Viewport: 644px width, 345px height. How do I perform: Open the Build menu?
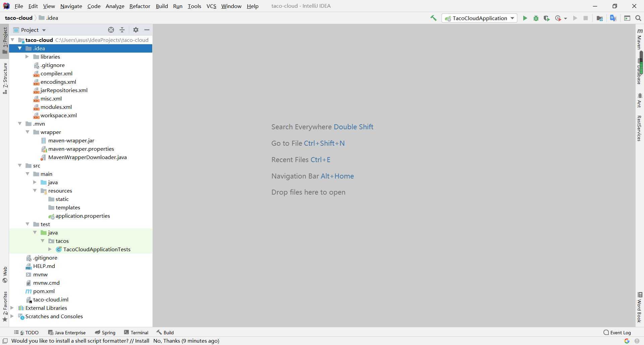pyautogui.click(x=162, y=6)
